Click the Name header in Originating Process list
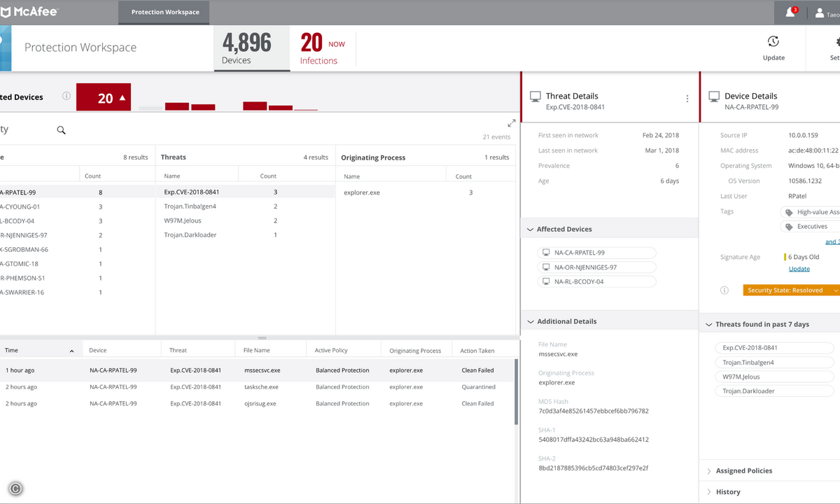The image size is (840, 504). click(x=352, y=176)
